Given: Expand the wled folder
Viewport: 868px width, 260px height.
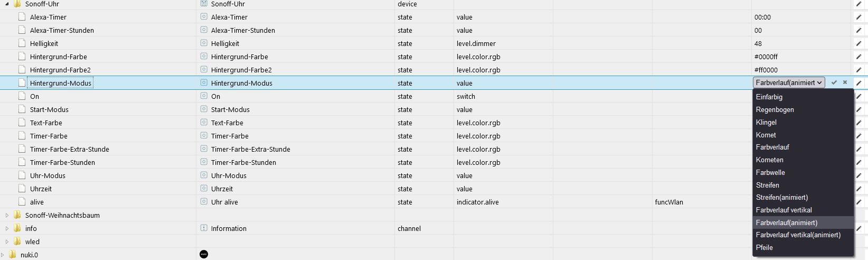Looking at the screenshot, I should (7, 242).
